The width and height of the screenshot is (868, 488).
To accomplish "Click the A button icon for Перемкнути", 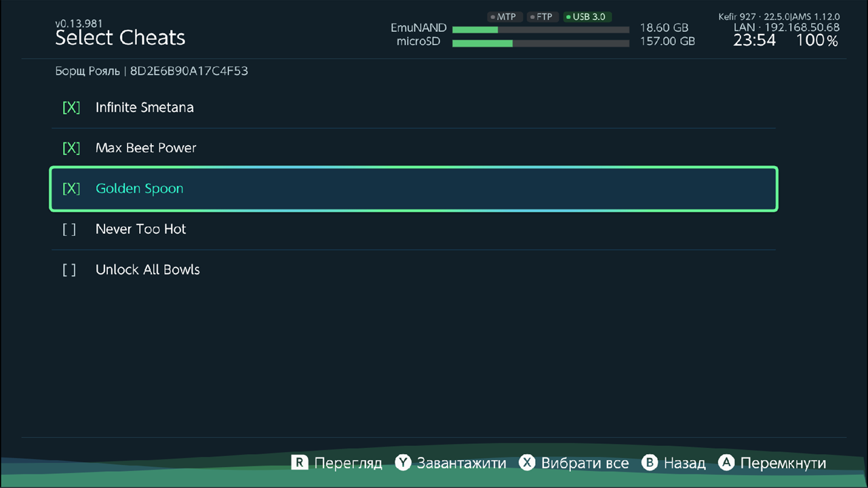I will (727, 463).
